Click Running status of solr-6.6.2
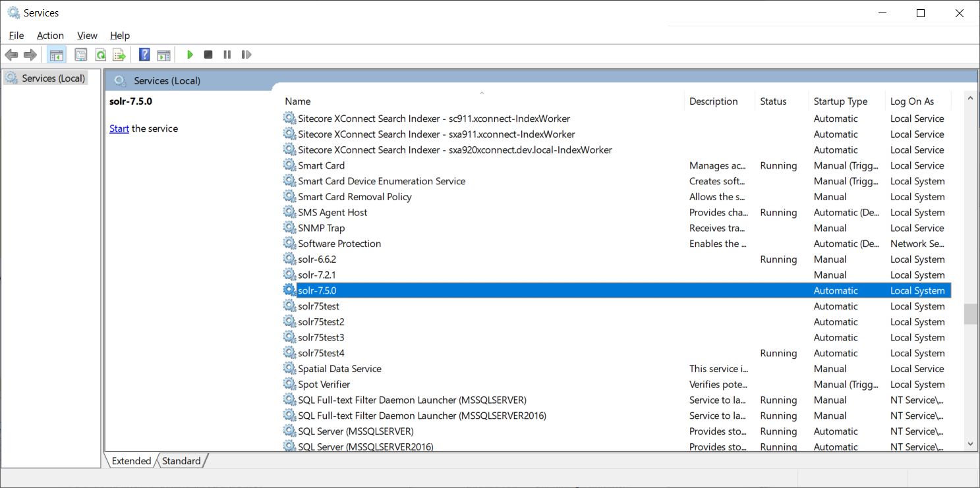 coord(778,259)
